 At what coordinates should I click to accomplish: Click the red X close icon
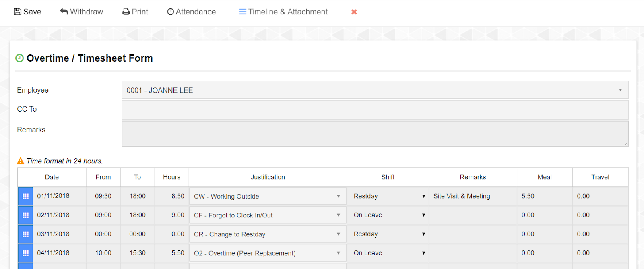pos(354,12)
